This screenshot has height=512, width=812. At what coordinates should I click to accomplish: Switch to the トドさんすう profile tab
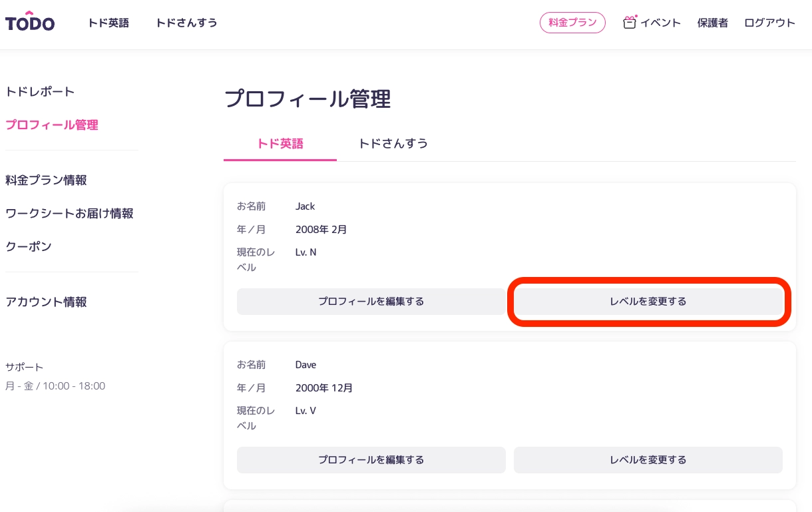[x=393, y=143]
